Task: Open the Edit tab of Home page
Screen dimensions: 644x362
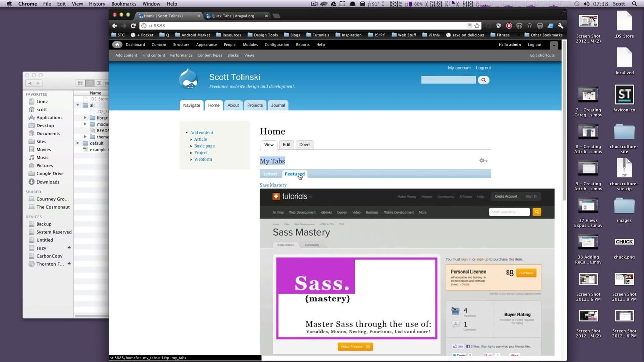Action: (286, 145)
